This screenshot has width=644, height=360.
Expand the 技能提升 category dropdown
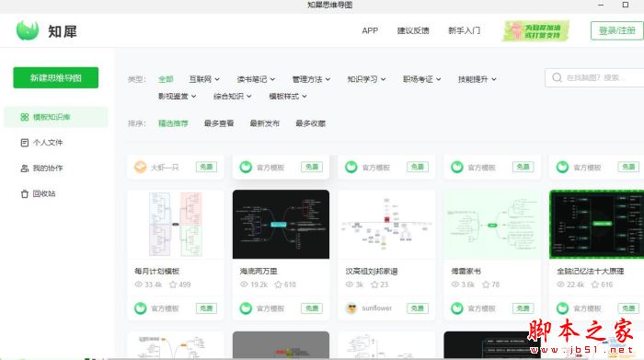(477, 79)
